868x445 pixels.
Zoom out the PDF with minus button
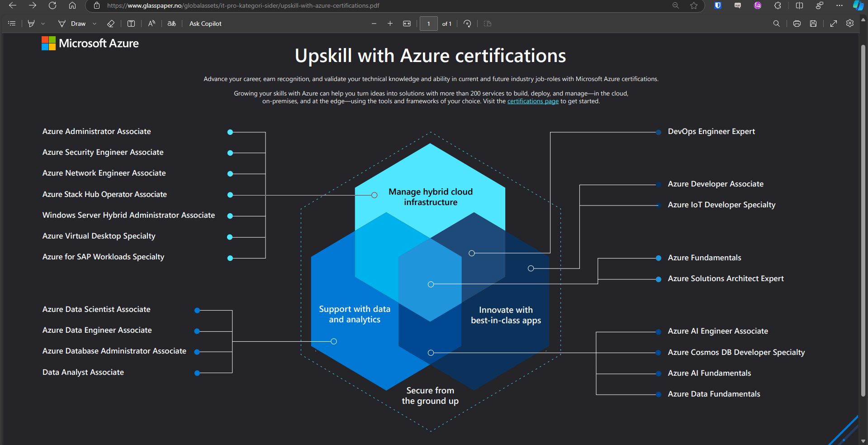(x=374, y=24)
